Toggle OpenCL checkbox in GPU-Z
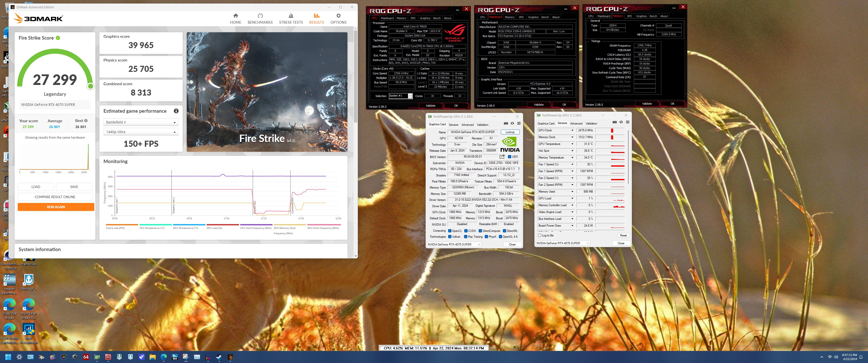868x363 pixels. click(x=449, y=231)
